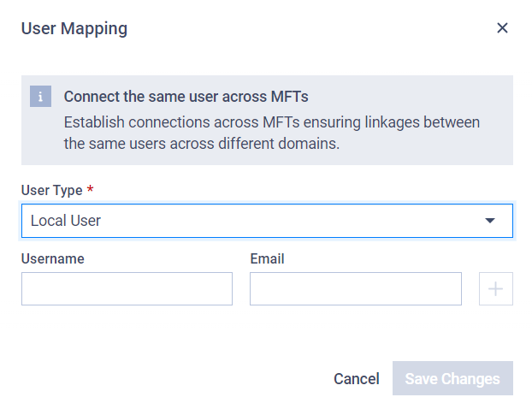Click the Username field label

52,258
